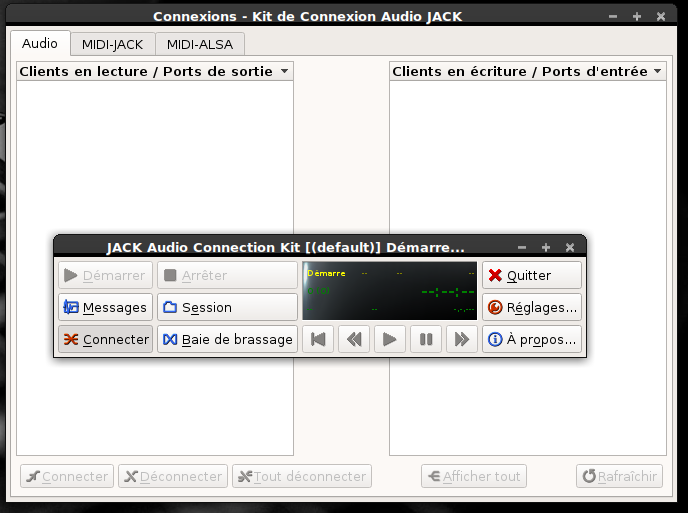Close the Connexions window
Image resolution: width=688 pixels, height=513 pixels.
(661, 17)
